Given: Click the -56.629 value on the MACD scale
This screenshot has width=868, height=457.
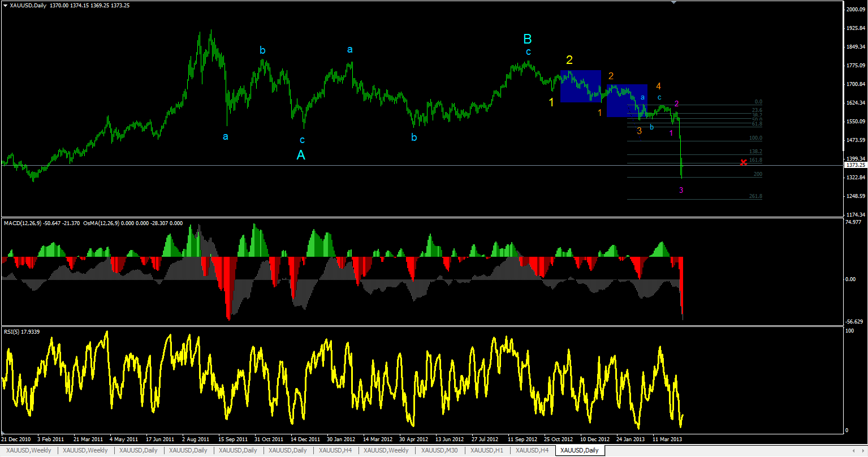Looking at the screenshot, I should [854, 321].
